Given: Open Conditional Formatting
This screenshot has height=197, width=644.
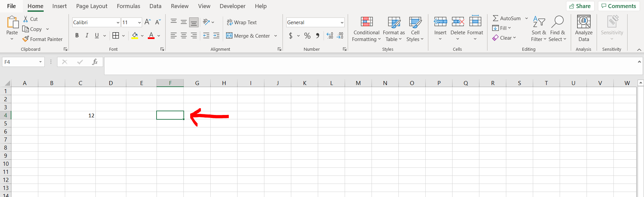Looking at the screenshot, I should [367, 29].
